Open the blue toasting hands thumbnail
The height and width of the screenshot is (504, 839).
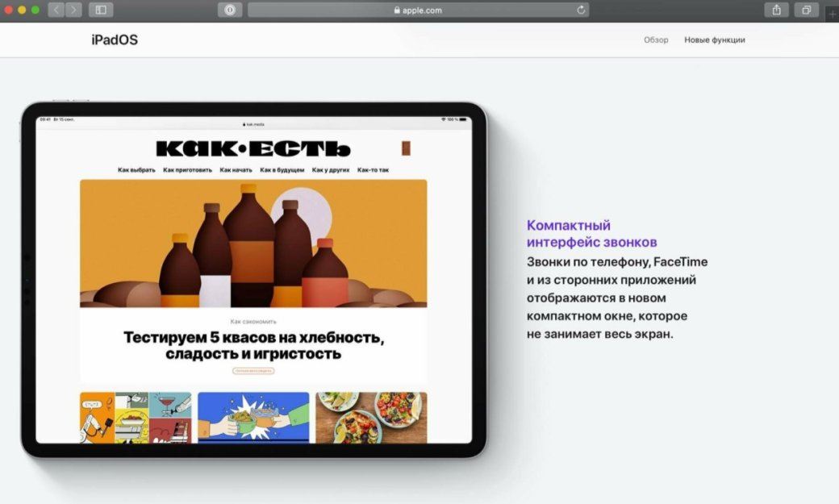pyautogui.click(x=253, y=418)
